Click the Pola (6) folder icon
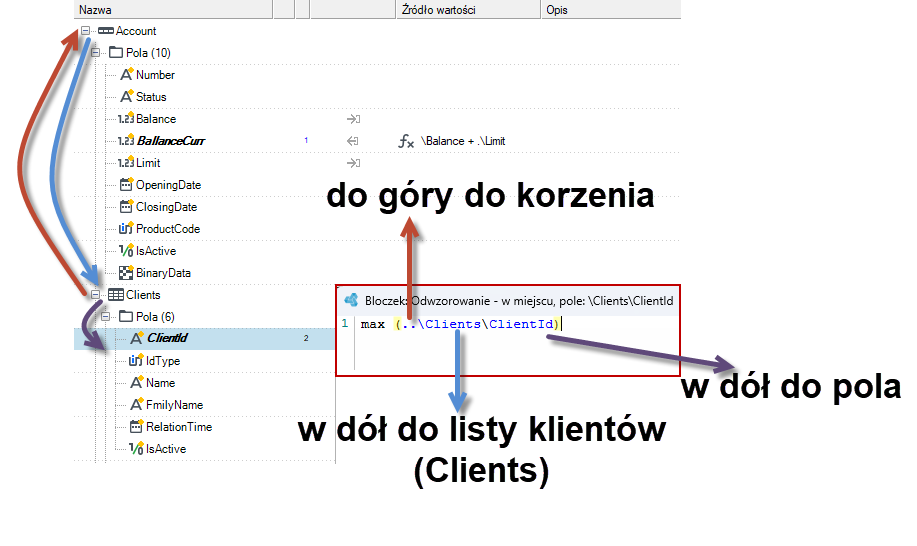The image size is (917, 546). [x=126, y=316]
